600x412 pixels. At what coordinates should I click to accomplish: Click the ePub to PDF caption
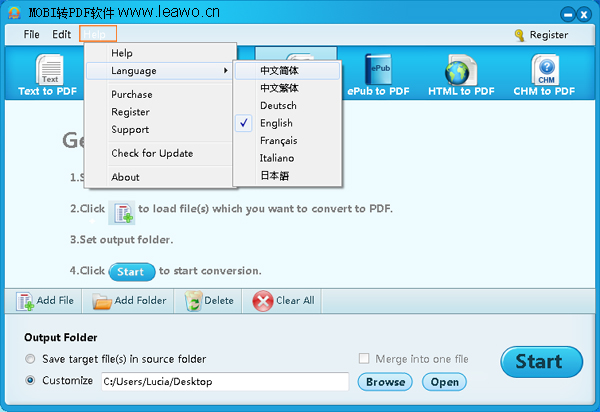378,91
